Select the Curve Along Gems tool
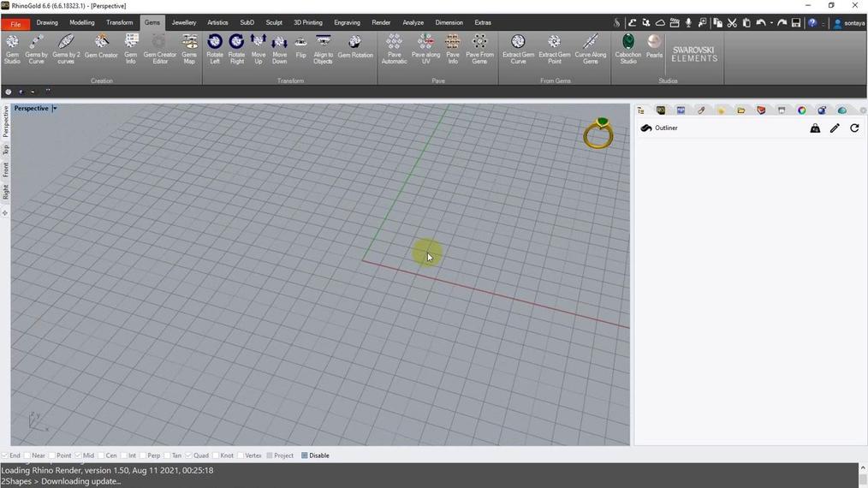This screenshot has height=488, width=868. tap(591, 49)
